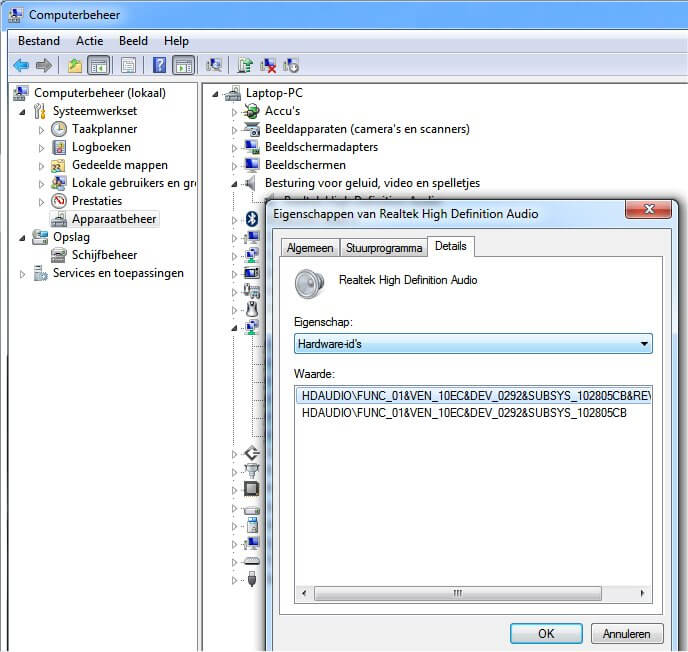Click the Annuleren button
Image resolution: width=688 pixels, height=652 pixels.
coord(627,634)
